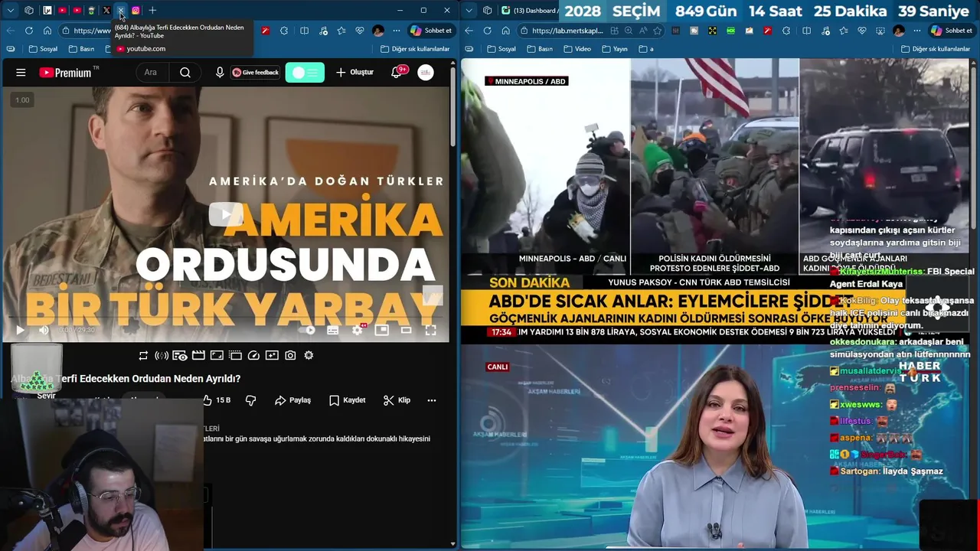980x551 pixels.
Task: Open YouTube notifications bell
Action: pyautogui.click(x=397, y=72)
